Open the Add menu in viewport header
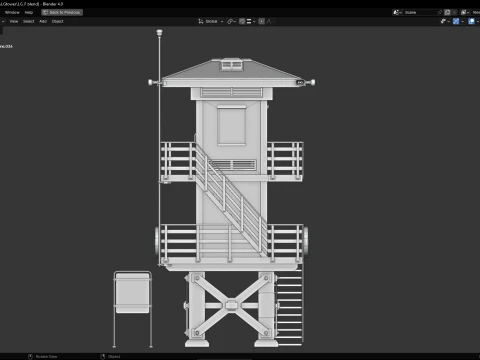This screenshot has height=360, width=480. click(x=43, y=21)
